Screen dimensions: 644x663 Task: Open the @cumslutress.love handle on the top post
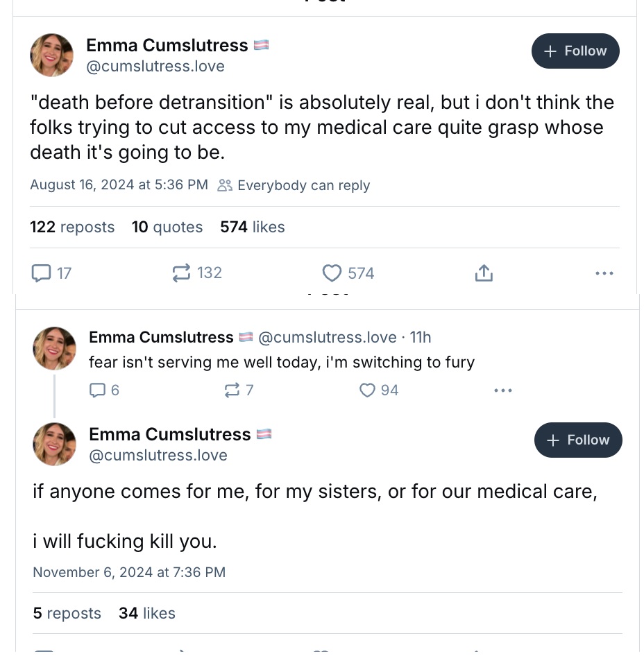coord(155,67)
